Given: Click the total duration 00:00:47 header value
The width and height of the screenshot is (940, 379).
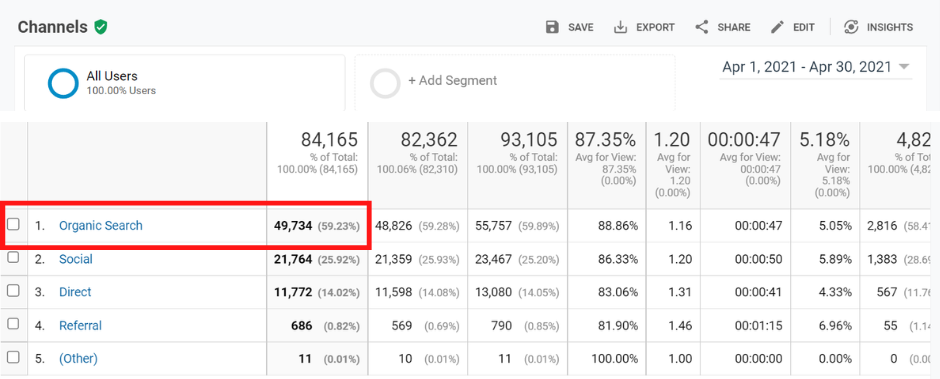Looking at the screenshot, I should point(744,140).
